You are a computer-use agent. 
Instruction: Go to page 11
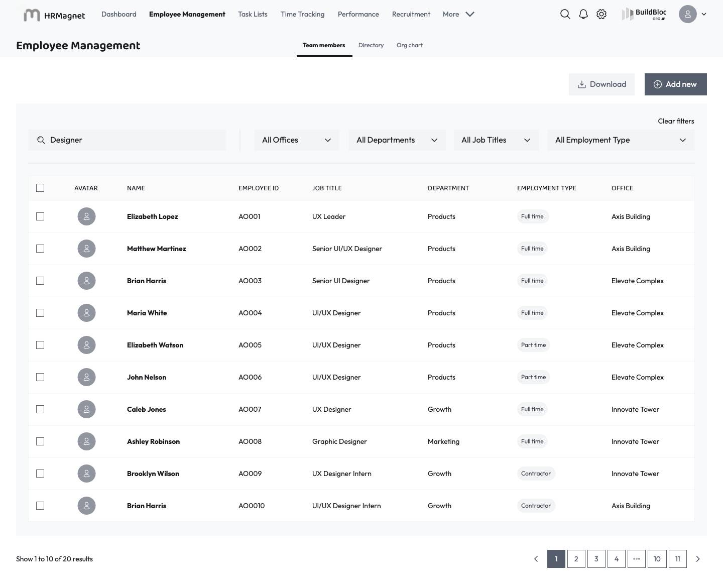[677, 559]
